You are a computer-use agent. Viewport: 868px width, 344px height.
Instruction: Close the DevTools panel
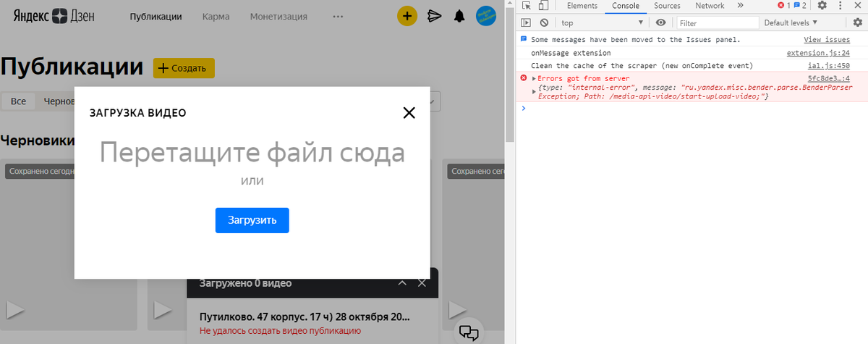[856, 6]
